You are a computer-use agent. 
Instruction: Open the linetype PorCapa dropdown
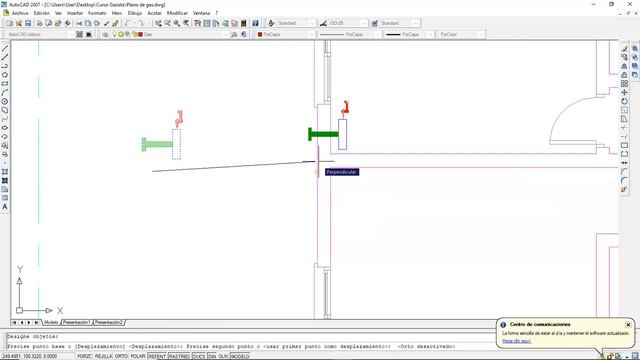pyautogui.click(x=350, y=35)
